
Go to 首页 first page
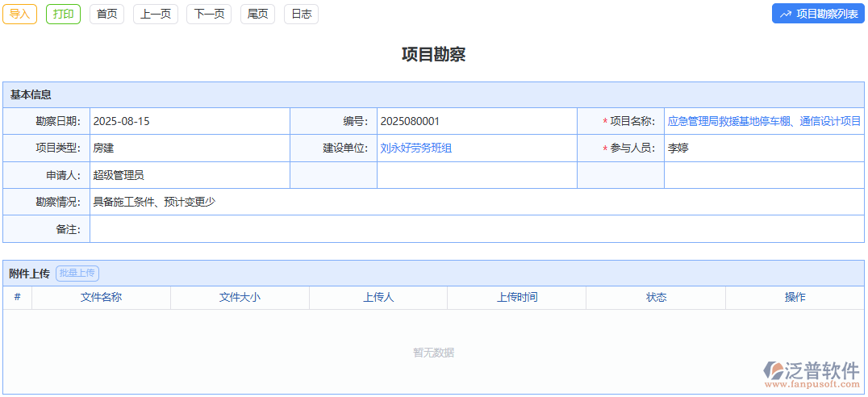(x=106, y=14)
